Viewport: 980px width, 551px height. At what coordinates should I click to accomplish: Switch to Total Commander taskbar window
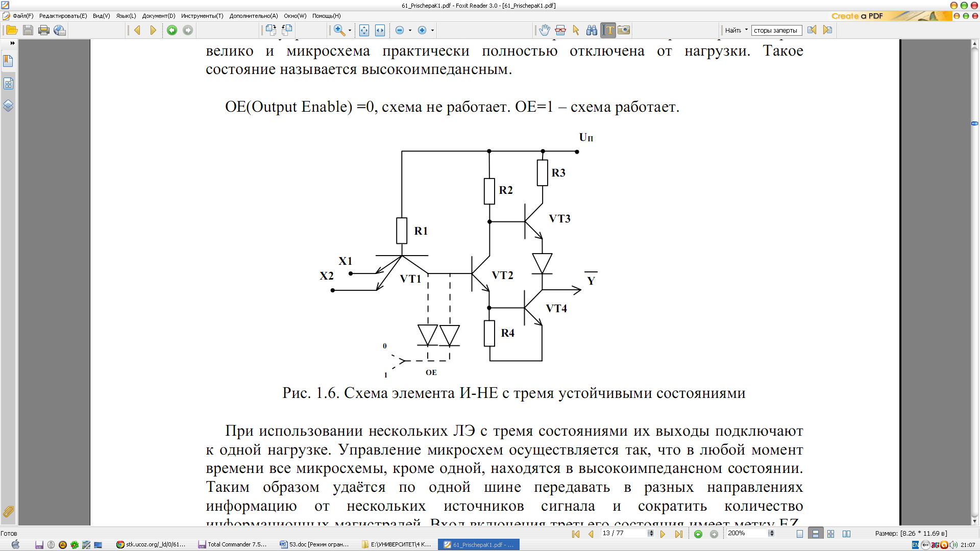tap(233, 544)
